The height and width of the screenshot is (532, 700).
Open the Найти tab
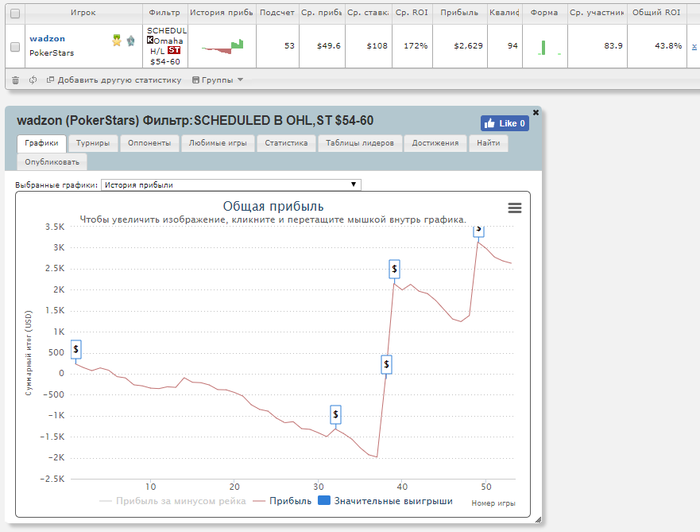[488, 143]
